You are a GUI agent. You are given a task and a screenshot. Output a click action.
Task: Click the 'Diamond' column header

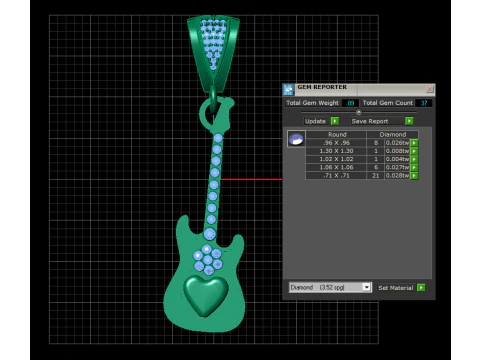tap(393, 135)
